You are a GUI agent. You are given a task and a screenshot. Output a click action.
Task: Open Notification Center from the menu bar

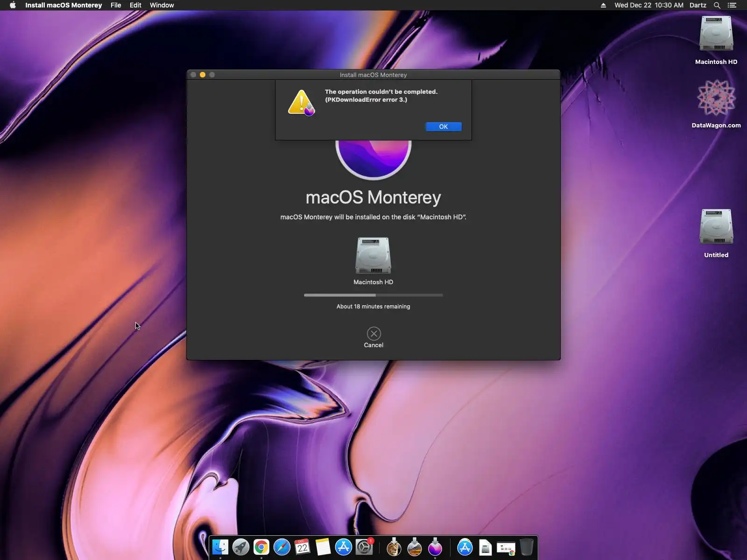(732, 5)
